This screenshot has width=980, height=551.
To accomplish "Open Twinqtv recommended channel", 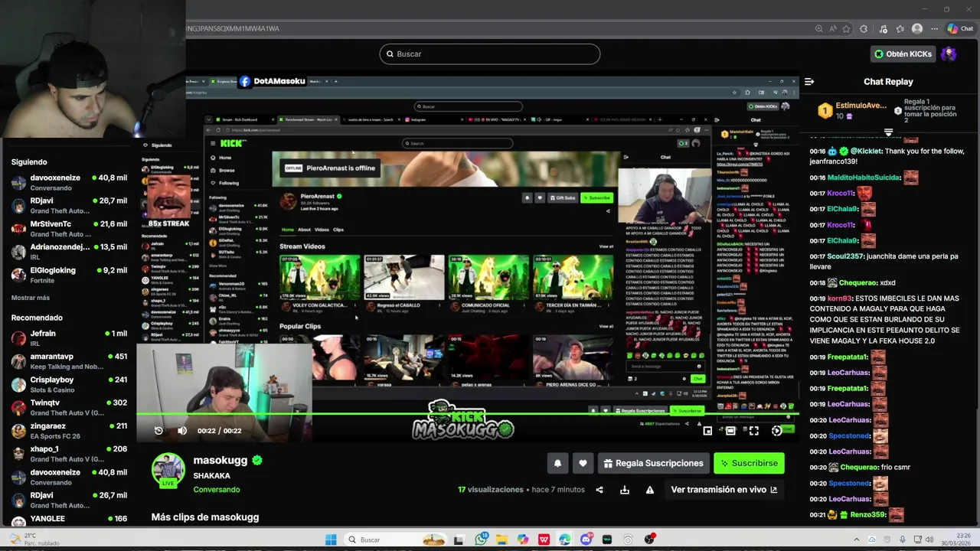I will click(x=69, y=407).
